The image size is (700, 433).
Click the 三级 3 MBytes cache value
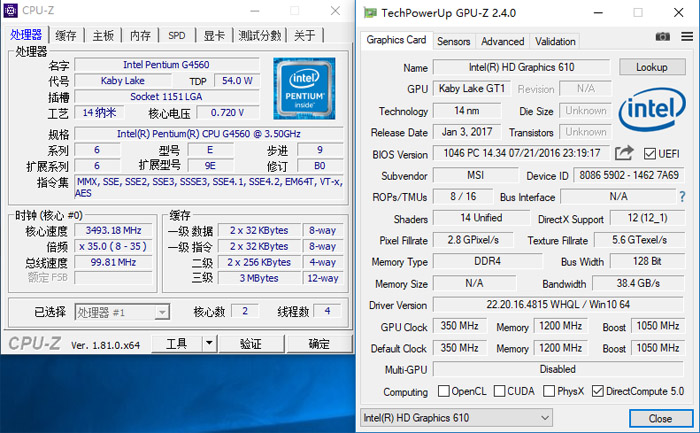click(x=259, y=278)
